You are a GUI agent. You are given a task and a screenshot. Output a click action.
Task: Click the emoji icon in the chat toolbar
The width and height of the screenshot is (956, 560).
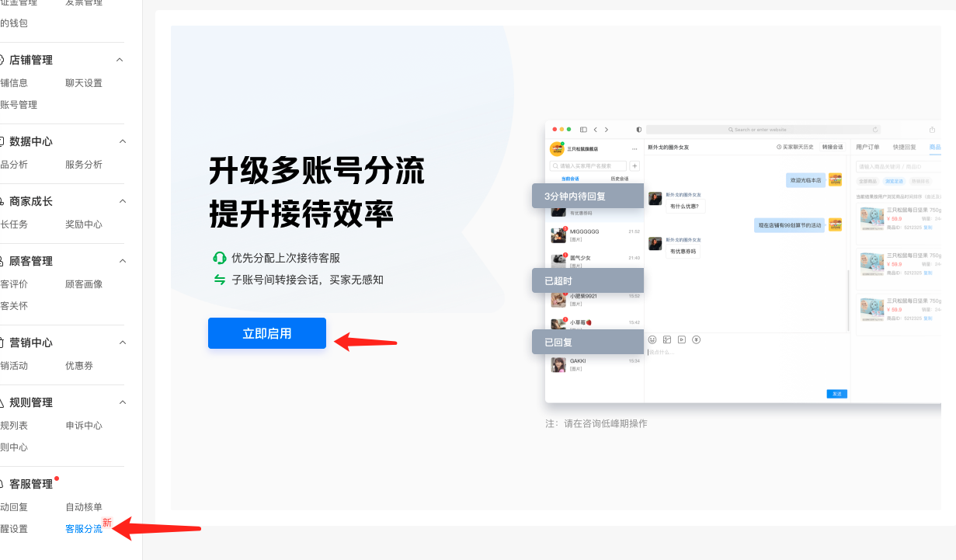pos(652,339)
